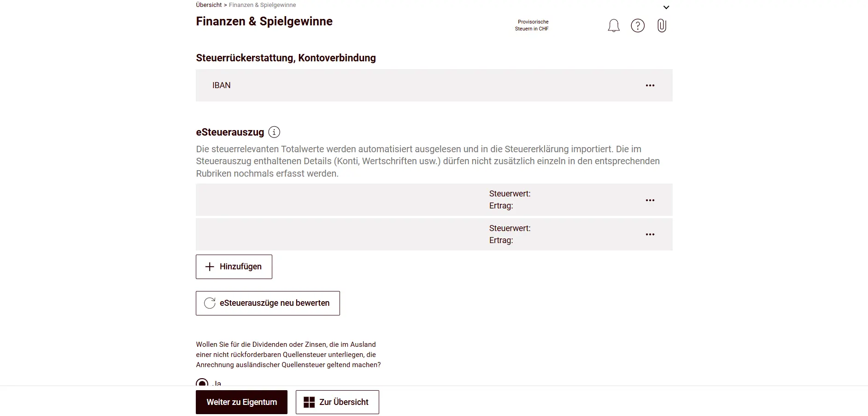Screen dimensions: 868x416
Task: Open the help question mark icon
Action: 638,26
